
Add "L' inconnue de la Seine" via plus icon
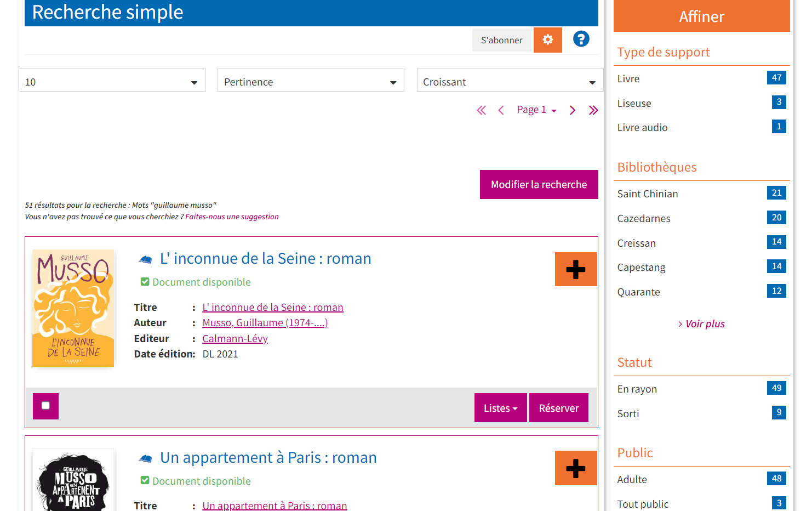pyautogui.click(x=576, y=269)
